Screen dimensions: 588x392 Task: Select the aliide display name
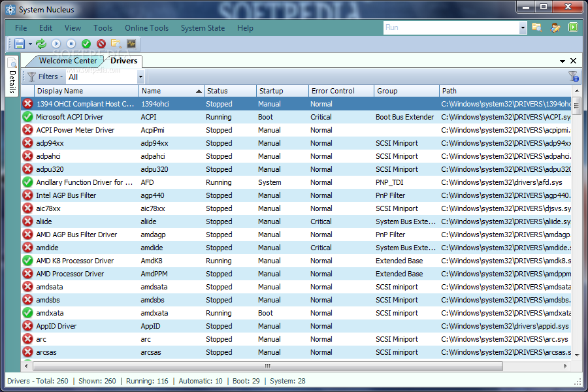pos(44,221)
